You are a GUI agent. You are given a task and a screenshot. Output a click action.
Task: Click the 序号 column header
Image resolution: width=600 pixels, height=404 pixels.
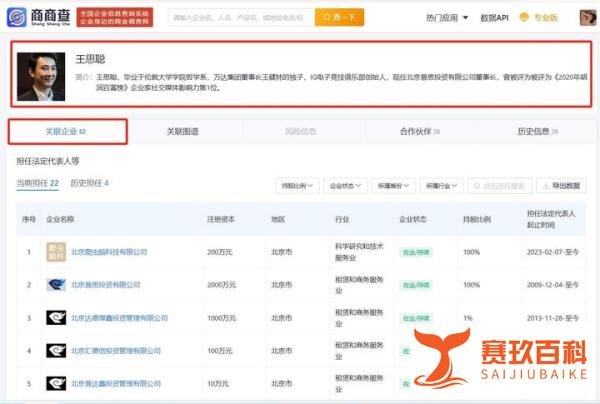(x=29, y=219)
